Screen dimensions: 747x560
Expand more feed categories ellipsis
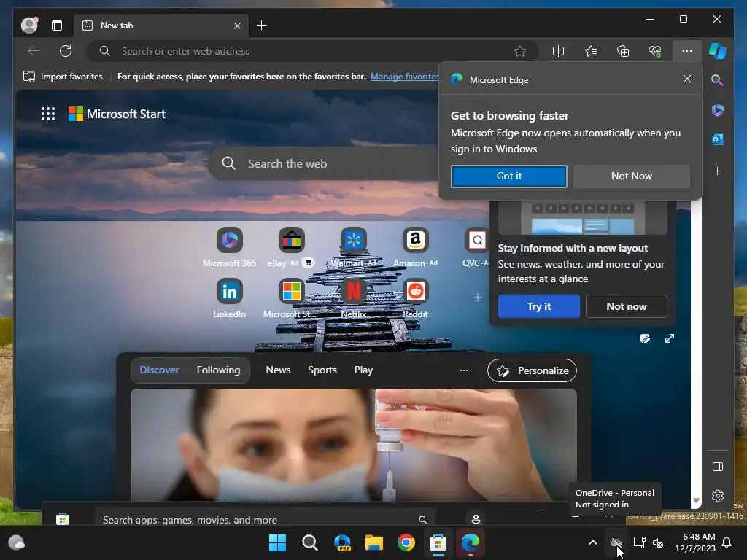[x=463, y=370]
